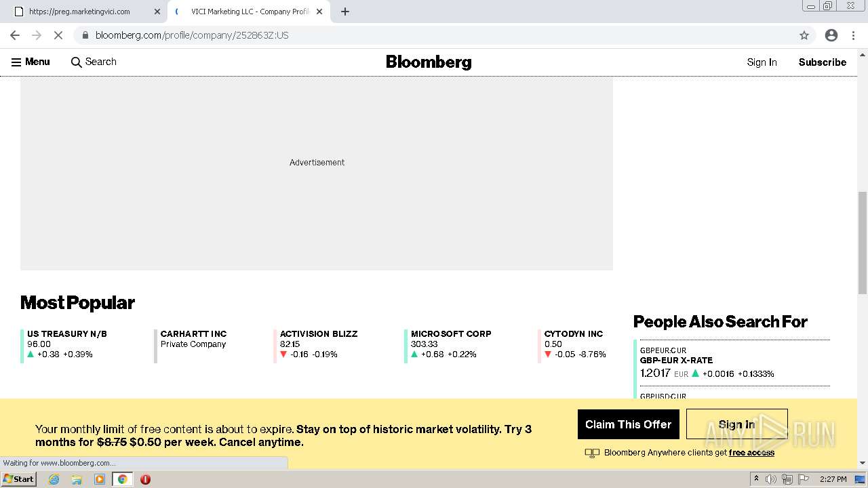
Task: Open the Action Center flag tray icon
Action: coord(804,479)
